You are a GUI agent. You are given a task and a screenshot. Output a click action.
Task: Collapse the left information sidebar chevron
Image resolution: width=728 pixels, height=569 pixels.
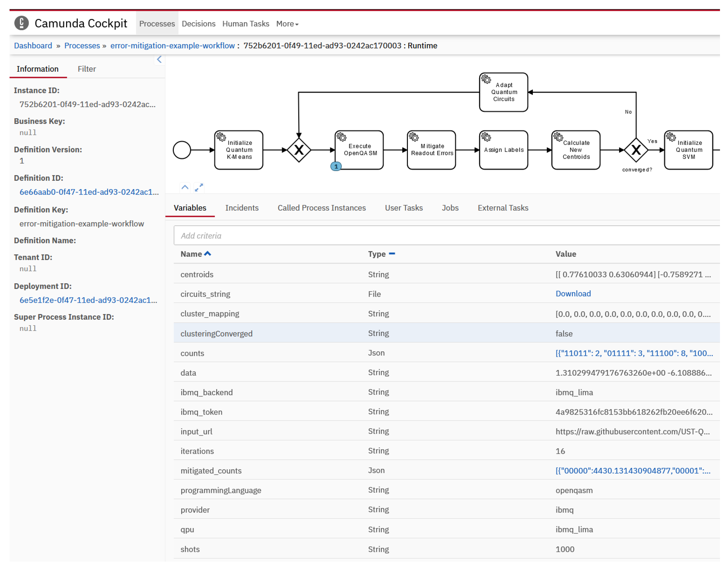tap(159, 59)
